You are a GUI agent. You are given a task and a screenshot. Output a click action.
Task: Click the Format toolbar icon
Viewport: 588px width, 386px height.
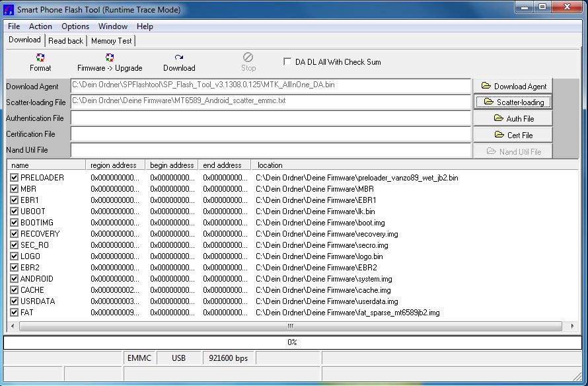(x=40, y=58)
